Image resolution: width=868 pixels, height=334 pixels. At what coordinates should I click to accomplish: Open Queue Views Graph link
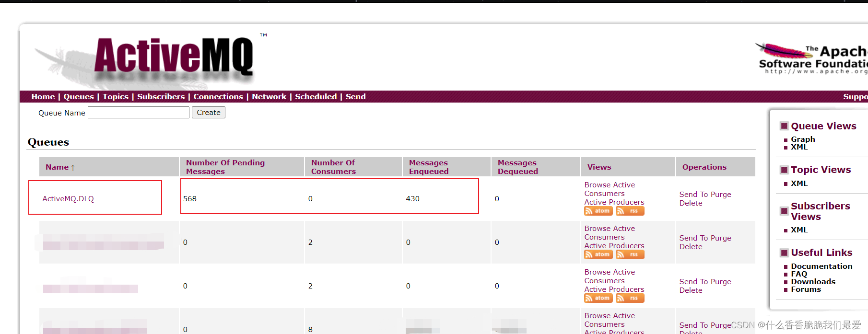[803, 139]
